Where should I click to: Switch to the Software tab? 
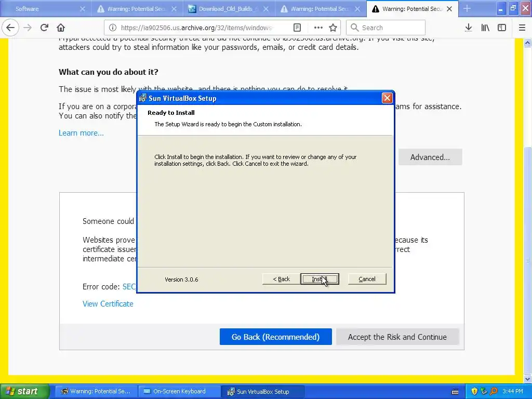tap(46, 9)
